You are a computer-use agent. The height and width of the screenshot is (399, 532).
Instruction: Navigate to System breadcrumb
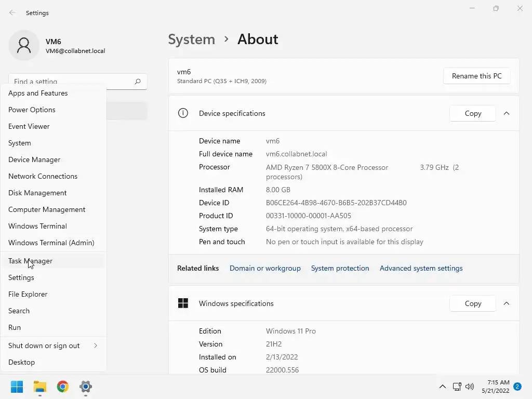(x=192, y=39)
